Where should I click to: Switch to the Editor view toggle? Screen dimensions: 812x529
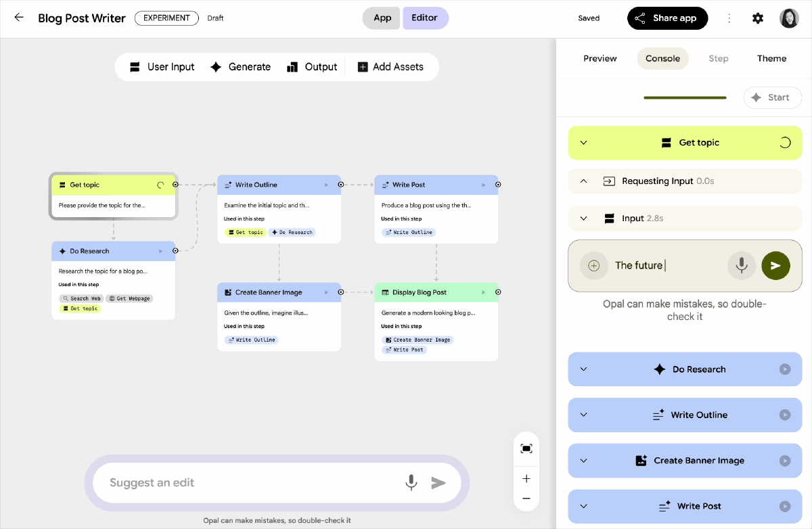[x=425, y=18]
